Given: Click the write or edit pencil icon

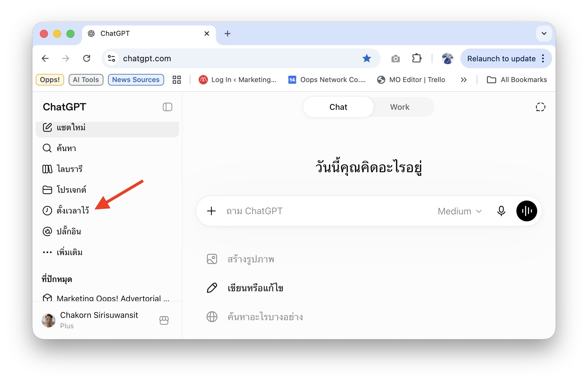Looking at the screenshot, I should point(212,288).
